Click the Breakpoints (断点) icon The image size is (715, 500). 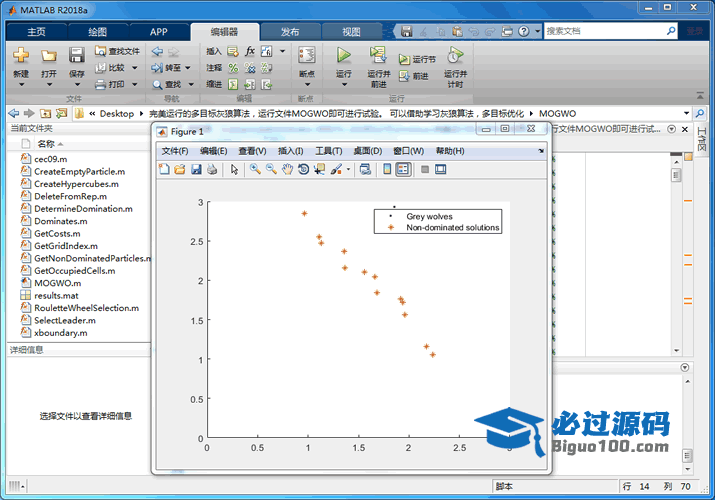307,55
